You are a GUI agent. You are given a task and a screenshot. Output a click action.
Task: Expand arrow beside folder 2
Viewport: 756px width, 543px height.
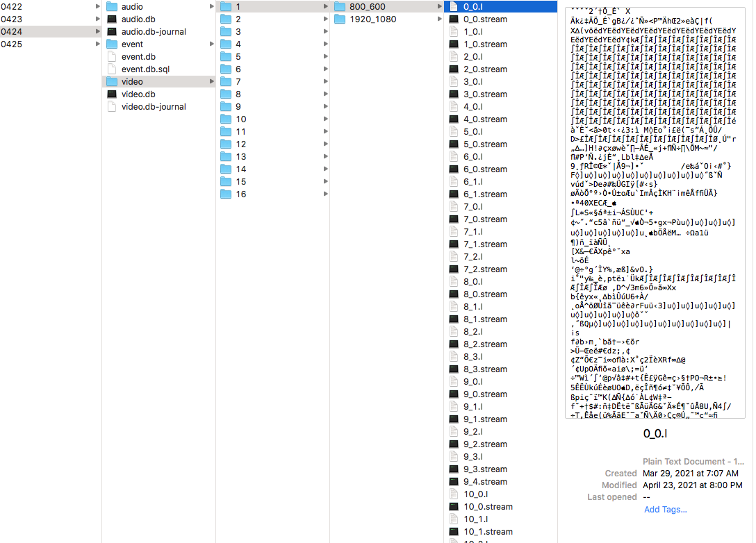tap(326, 19)
